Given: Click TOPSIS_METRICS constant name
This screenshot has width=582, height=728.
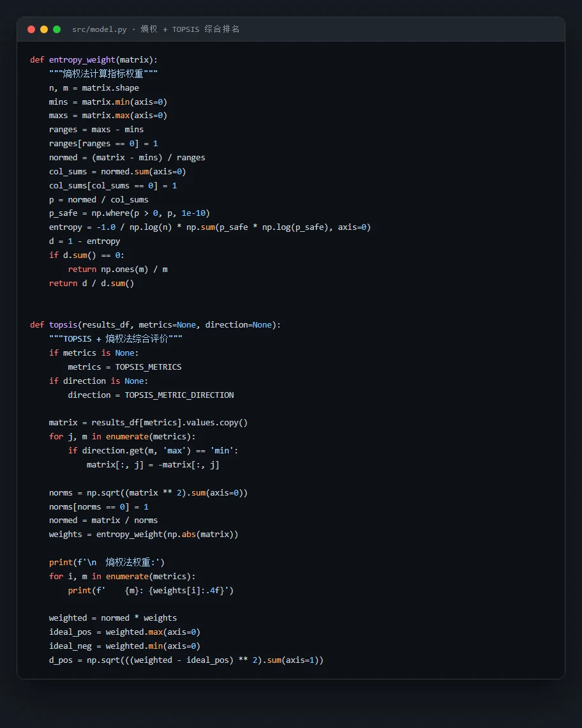Looking at the screenshot, I should pos(149,367).
